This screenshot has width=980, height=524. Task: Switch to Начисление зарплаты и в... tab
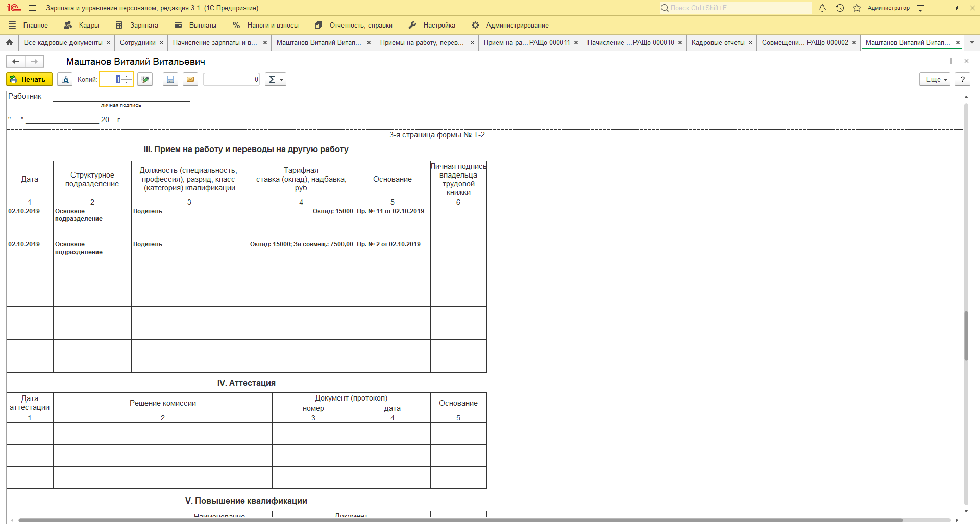click(x=215, y=43)
